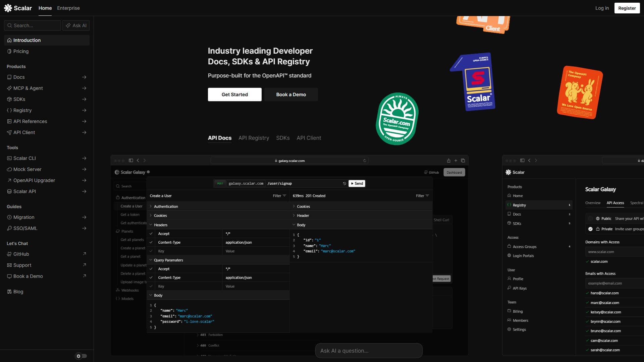644x362 pixels.
Task: Open the Introduction sidebar page
Action: pyautogui.click(x=47, y=40)
